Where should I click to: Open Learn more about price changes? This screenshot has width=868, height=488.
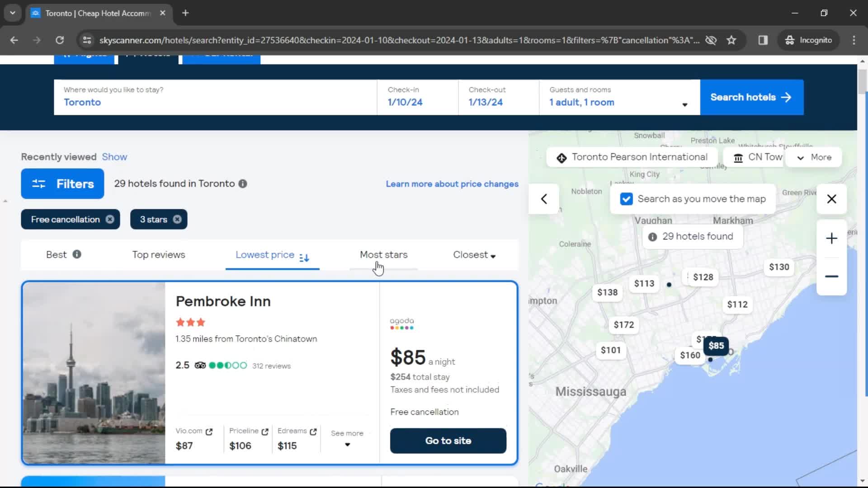[452, 184]
